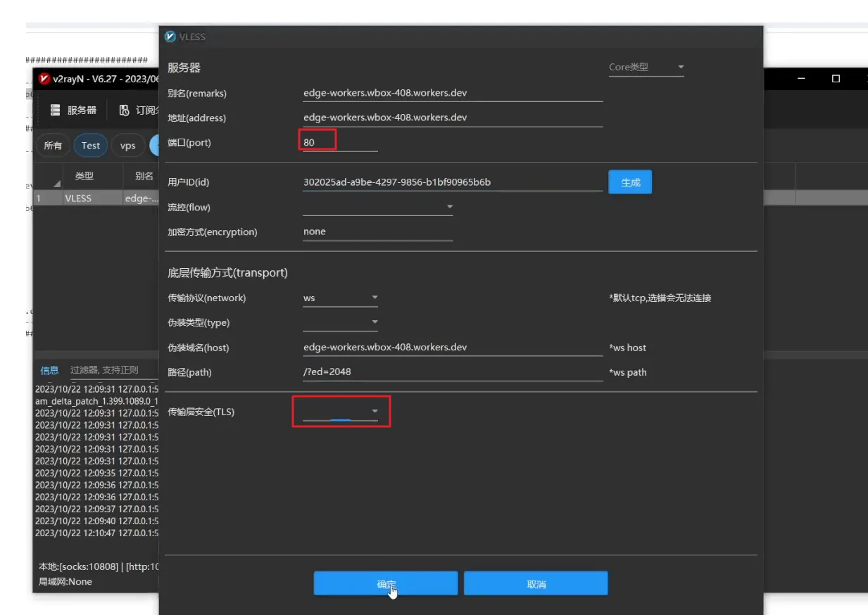Click the 别名 column header in server list
The width and height of the screenshot is (868, 615).
141,177
